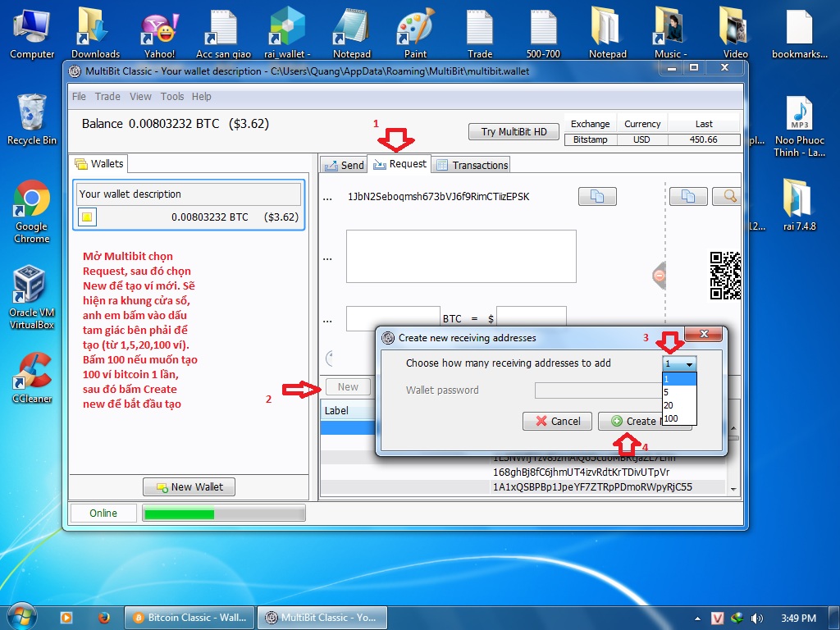Open the number of addresses combo box
This screenshot has width=840, height=630.
point(679,363)
